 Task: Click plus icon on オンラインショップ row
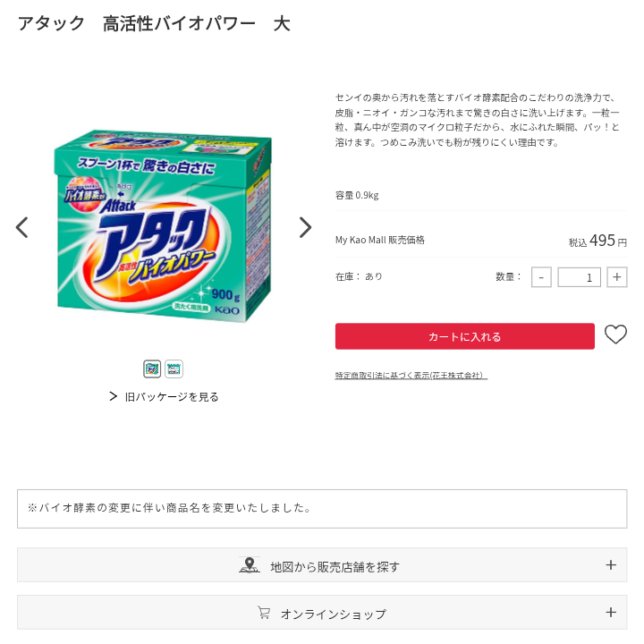pos(611,613)
